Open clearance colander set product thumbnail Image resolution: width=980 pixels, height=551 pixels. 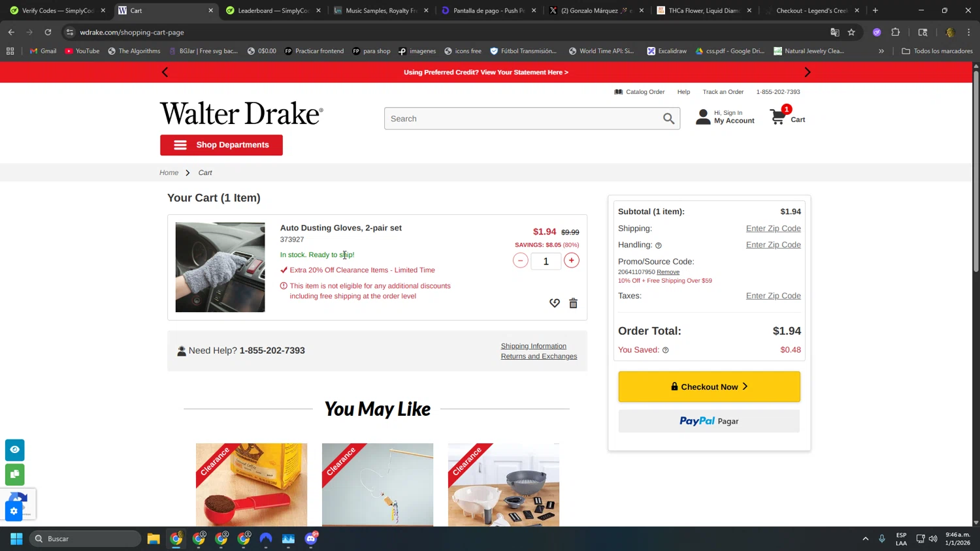point(504,484)
